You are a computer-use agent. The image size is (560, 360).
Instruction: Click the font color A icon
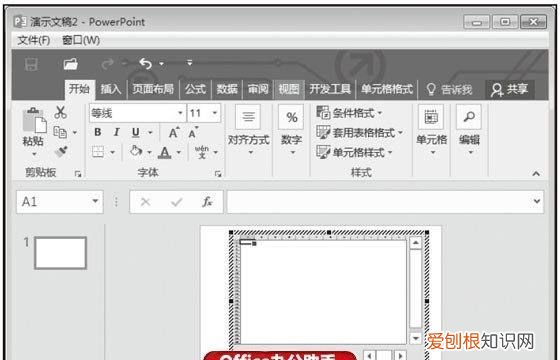165,152
